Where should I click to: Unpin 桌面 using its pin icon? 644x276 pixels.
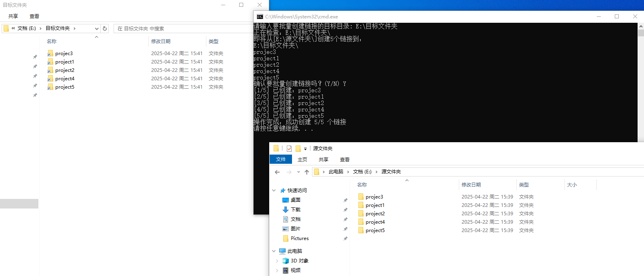345,200
